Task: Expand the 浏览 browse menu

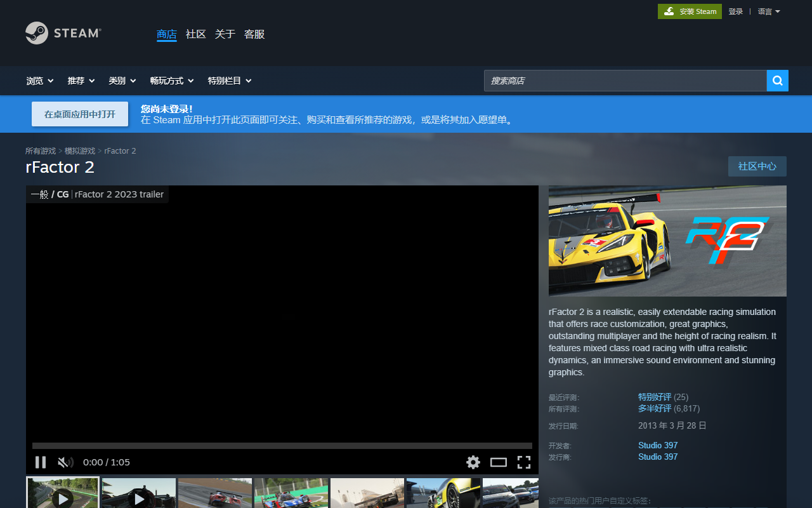Action: click(40, 81)
